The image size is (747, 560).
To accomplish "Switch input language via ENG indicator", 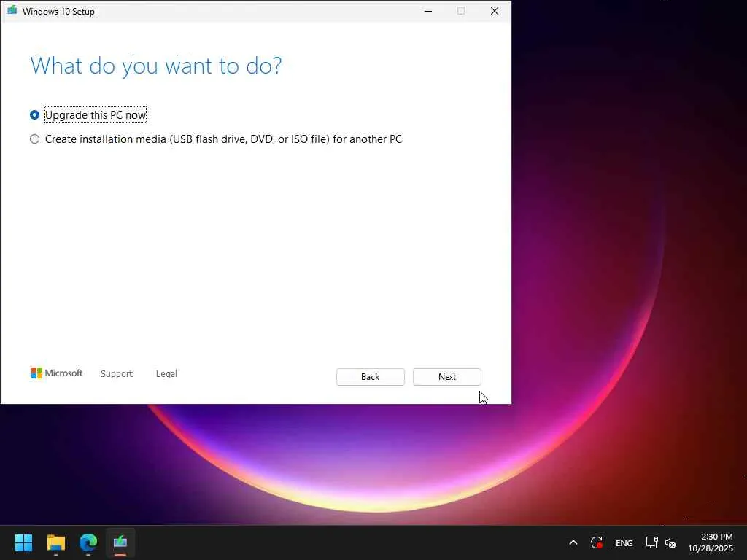I will pyautogui.click(x=624, y=542).
